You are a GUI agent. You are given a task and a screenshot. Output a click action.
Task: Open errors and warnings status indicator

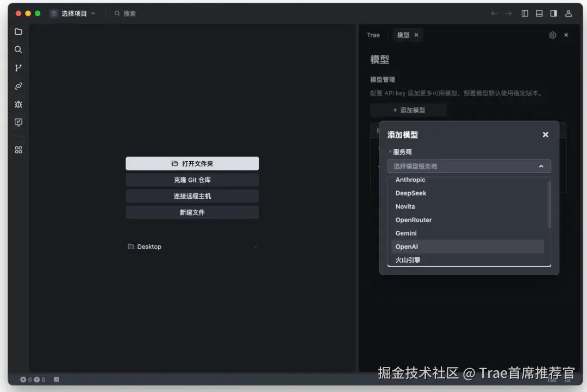click(33, 380)
